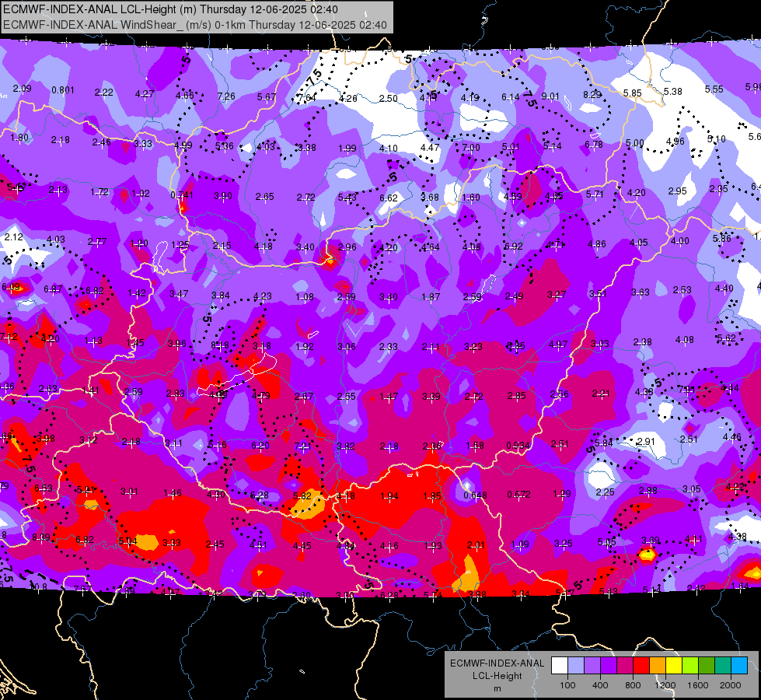
Task: Click the wind shear value '6.14'
Action: (511, 97)
